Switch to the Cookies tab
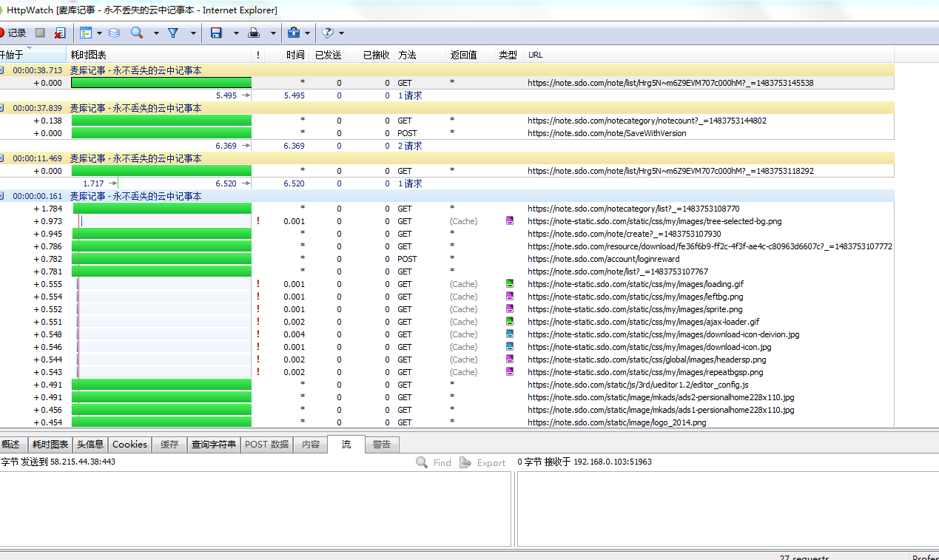 coord(129,445)
